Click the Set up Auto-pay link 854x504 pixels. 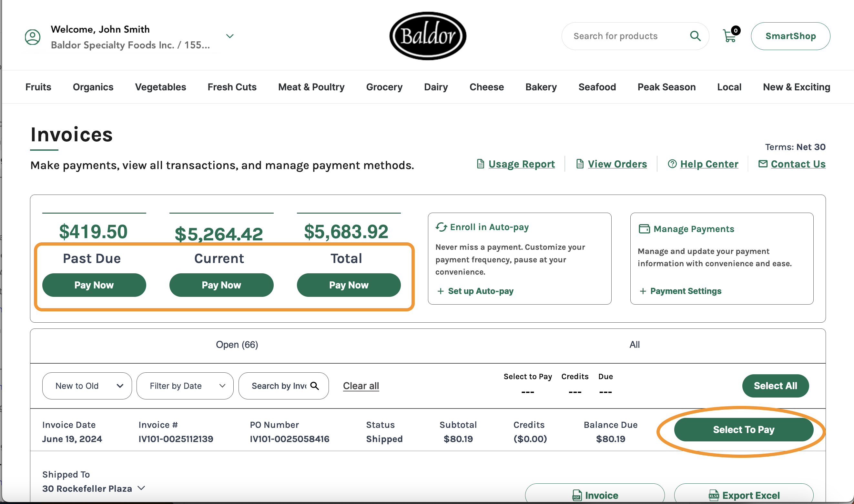(481, 291)
